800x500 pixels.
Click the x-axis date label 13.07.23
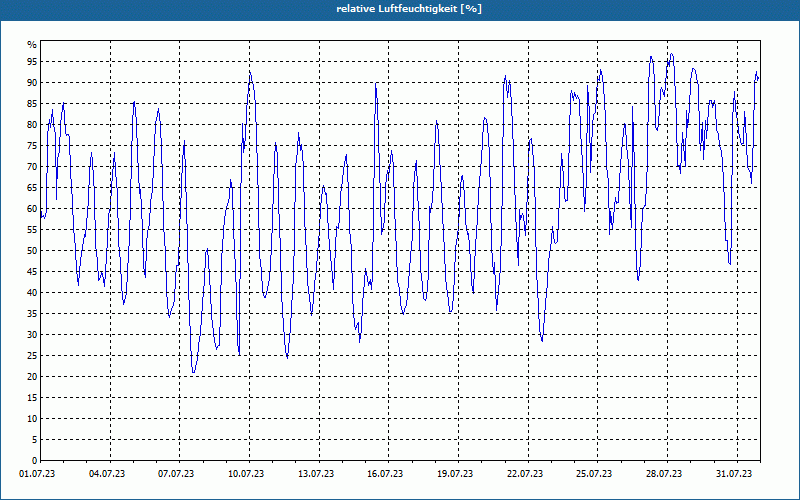point(316,474)
